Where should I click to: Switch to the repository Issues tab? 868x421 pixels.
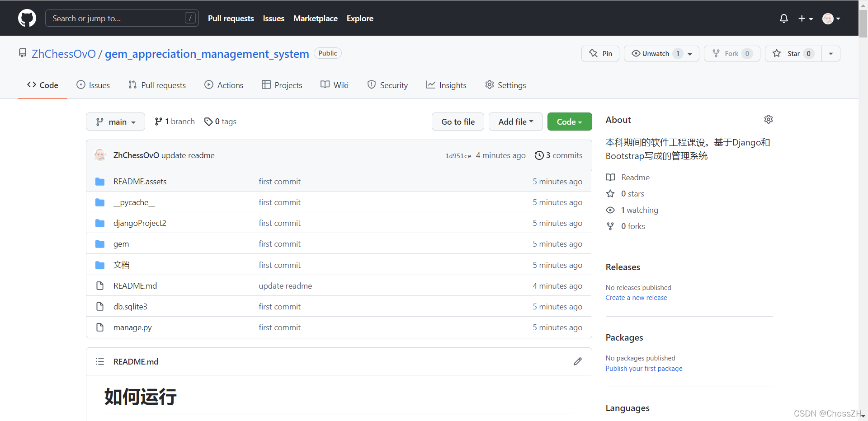(93, 85)
